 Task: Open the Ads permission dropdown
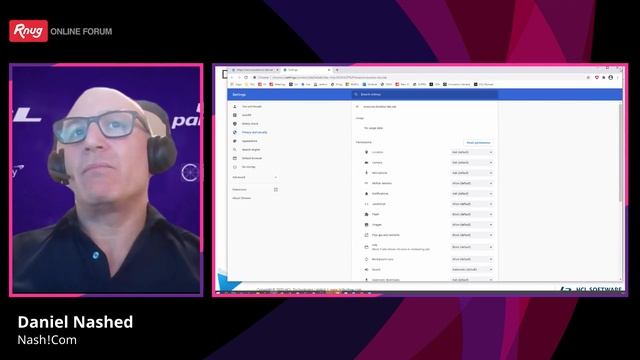(x=472, y=247)
